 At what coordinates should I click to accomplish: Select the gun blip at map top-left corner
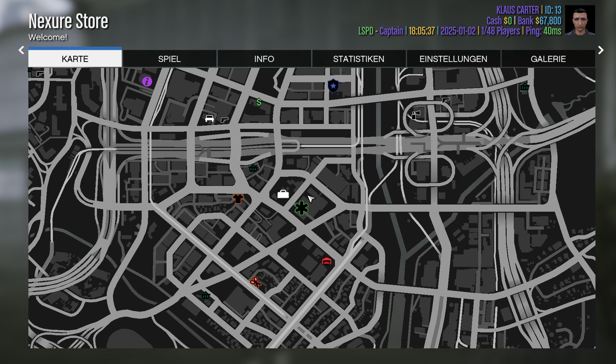(x=40, y=74)
